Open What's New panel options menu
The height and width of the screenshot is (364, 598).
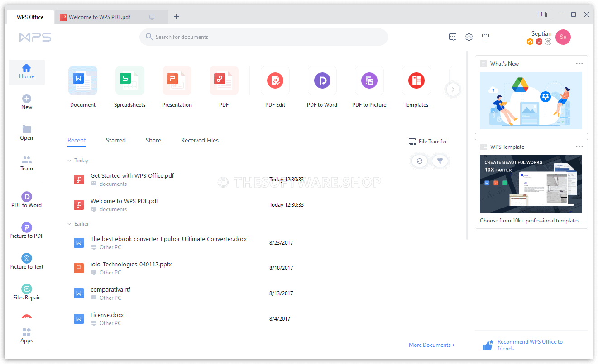coord(579,64)
